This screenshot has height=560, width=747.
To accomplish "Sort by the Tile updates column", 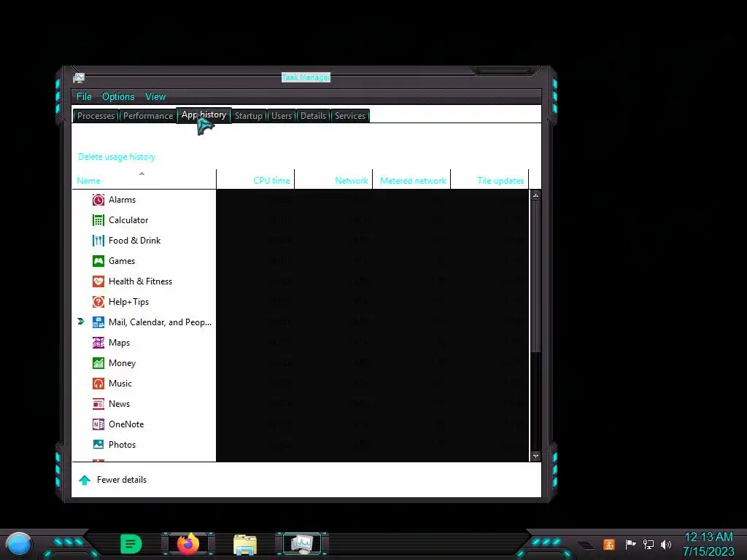I will coord(489,181).
